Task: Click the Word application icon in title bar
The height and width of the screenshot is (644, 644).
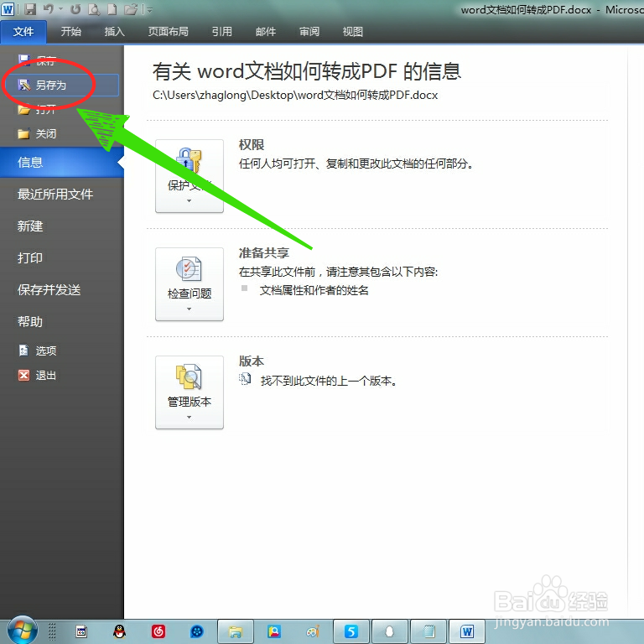Action: coord(8,9)
